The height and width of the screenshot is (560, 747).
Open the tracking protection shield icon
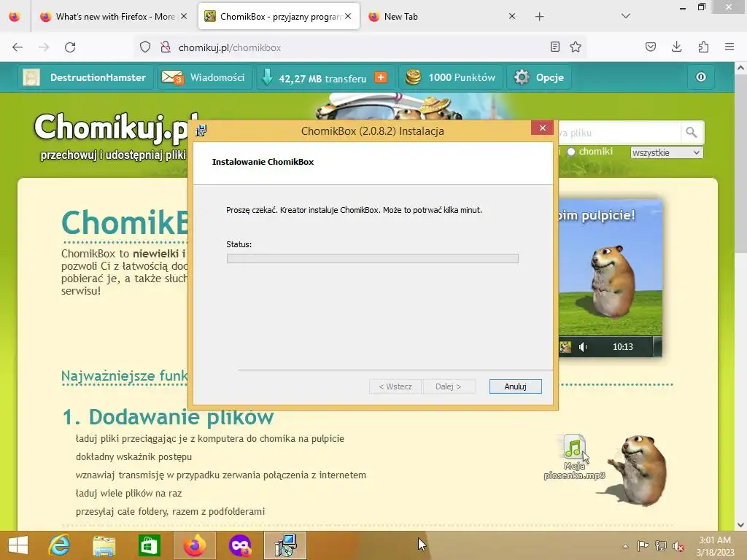point(145,47)
